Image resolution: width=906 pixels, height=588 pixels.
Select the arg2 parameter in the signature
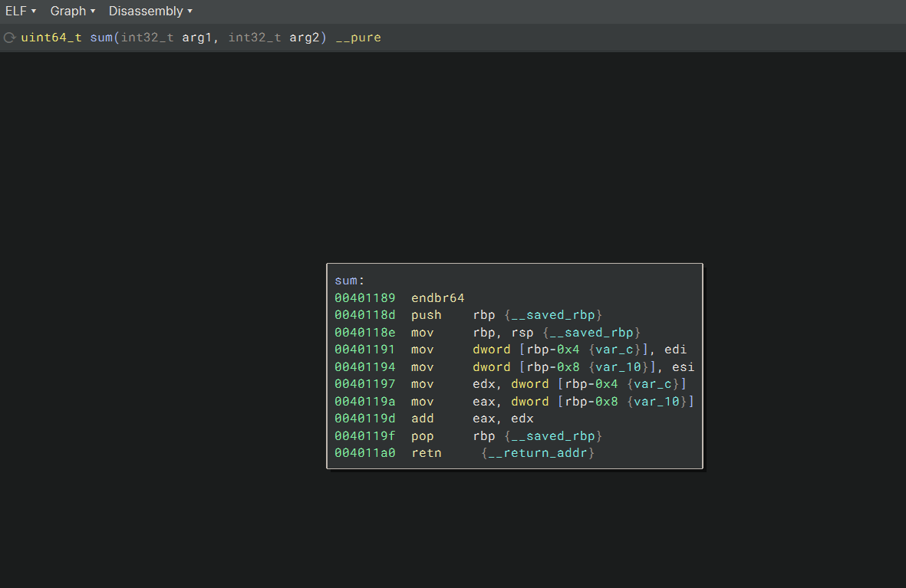[305, 38]
